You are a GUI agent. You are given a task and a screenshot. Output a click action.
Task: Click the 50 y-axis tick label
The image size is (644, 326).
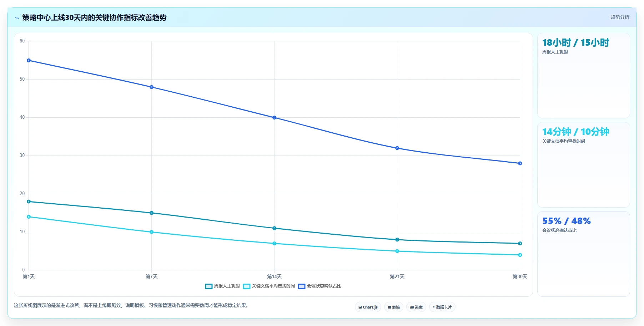[22, 79]
